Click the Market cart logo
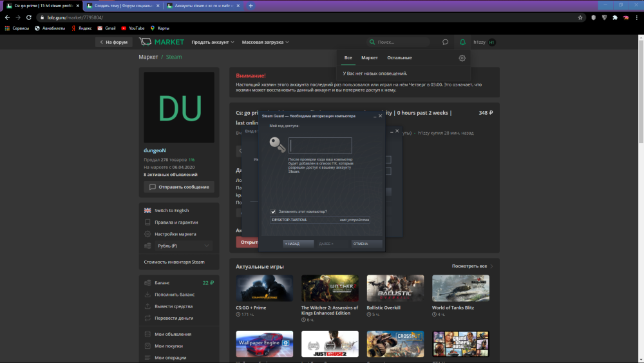The height and width of the screenshot is (363, 644). (162, 42)
